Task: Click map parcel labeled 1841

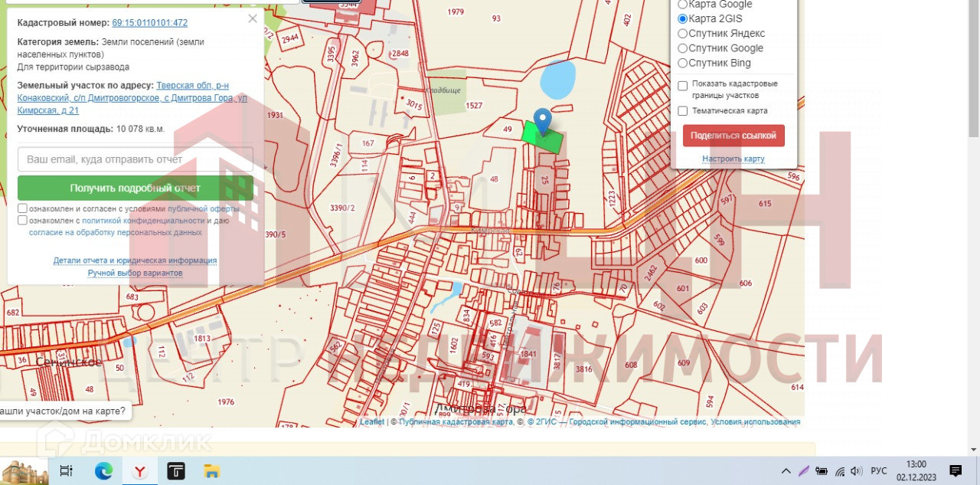Action: (528, 354)
